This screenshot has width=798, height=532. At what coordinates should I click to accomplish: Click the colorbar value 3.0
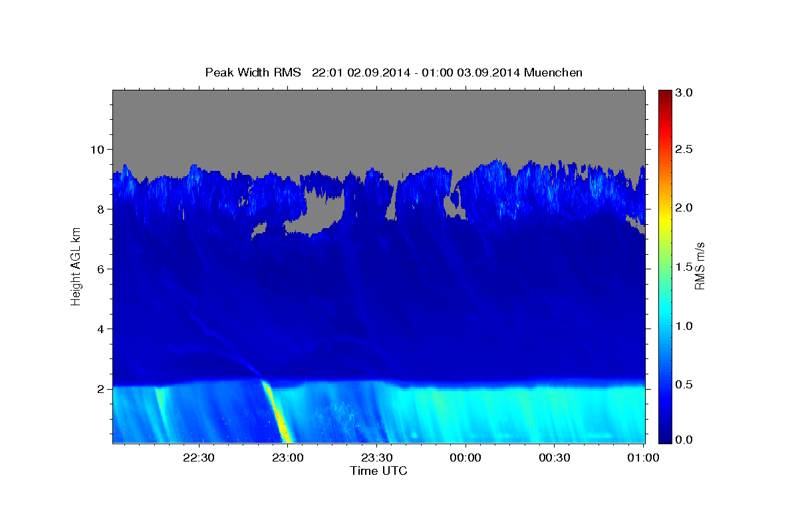[x=684, y=92]
